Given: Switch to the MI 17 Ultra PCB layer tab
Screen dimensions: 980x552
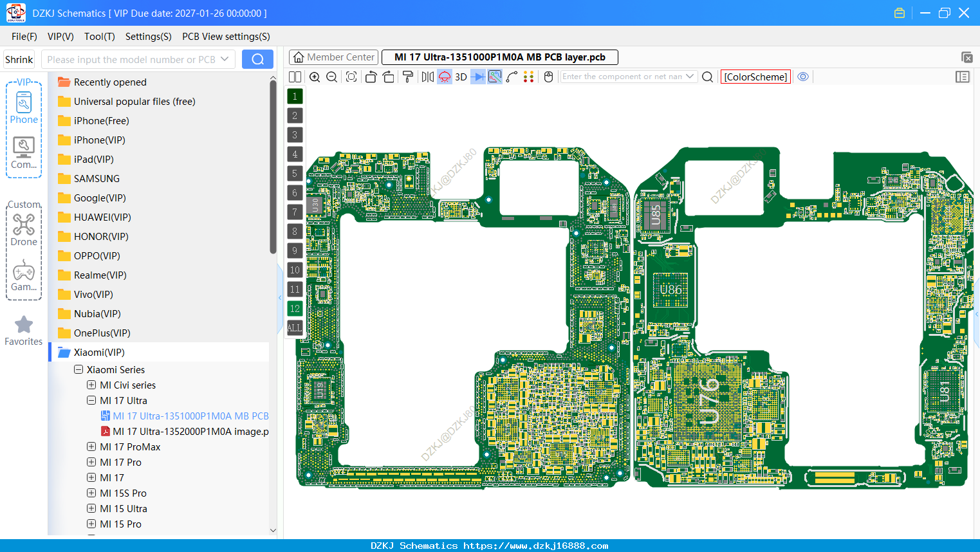Looking at the screenshot, I should pos(500,57).
